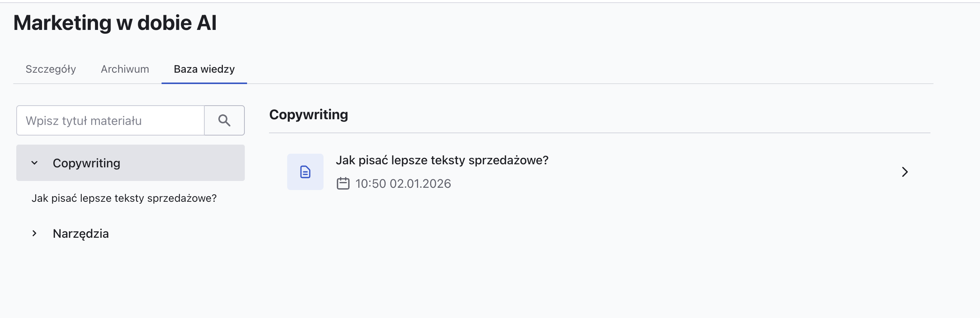Open the material title in the right panel
The width and height of the screenshot is (980, 318).
click(442, 161)
